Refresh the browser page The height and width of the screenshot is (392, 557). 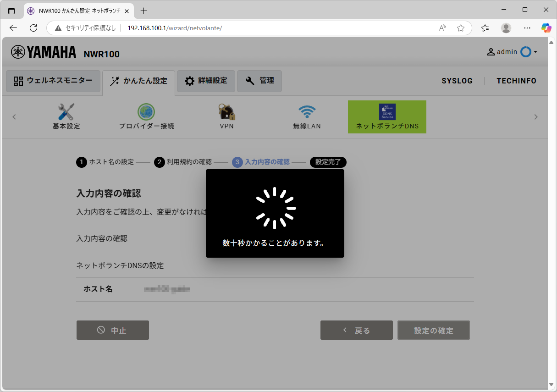33,28
